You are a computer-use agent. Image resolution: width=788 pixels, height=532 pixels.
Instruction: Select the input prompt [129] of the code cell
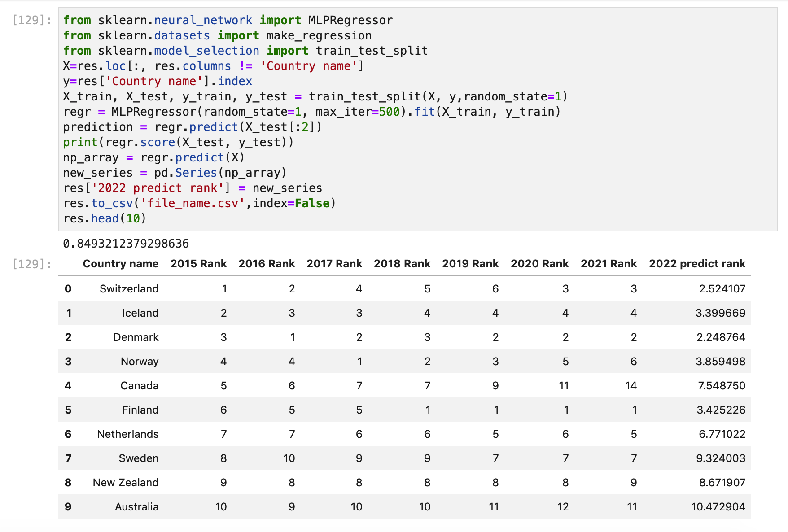tap(32, 20)
